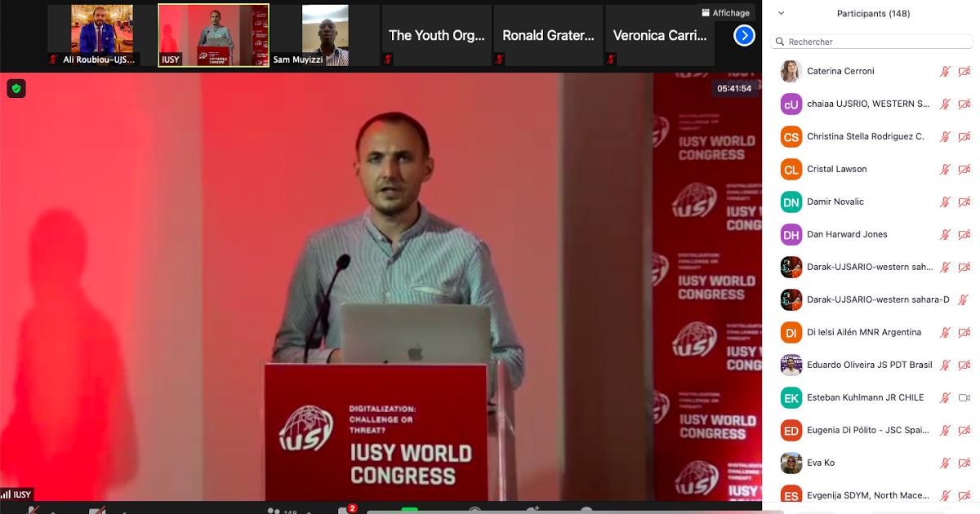Click the Participants (148) panel title
Viewport: 980px width, 514px height.
click(873, 13)
